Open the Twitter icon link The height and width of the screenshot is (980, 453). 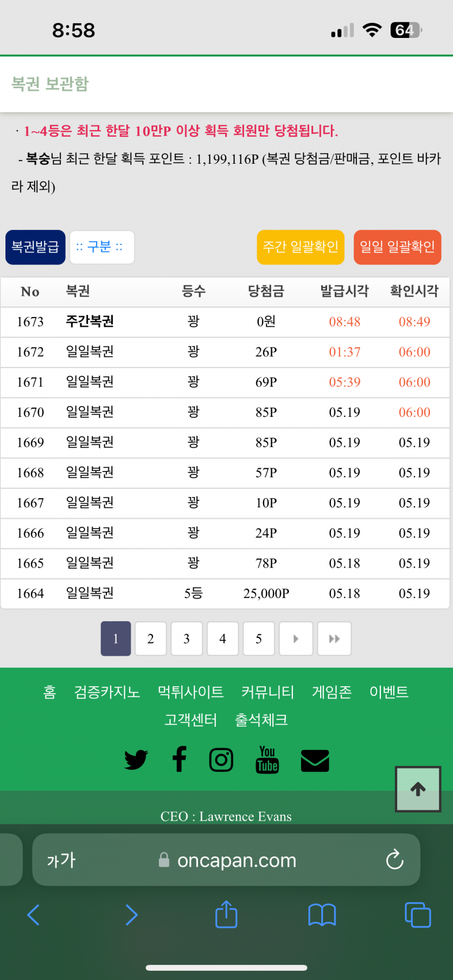[136, 760]
